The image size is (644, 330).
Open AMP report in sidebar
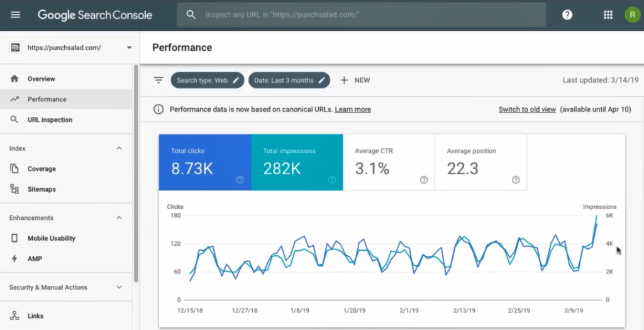tap(66, 258)
